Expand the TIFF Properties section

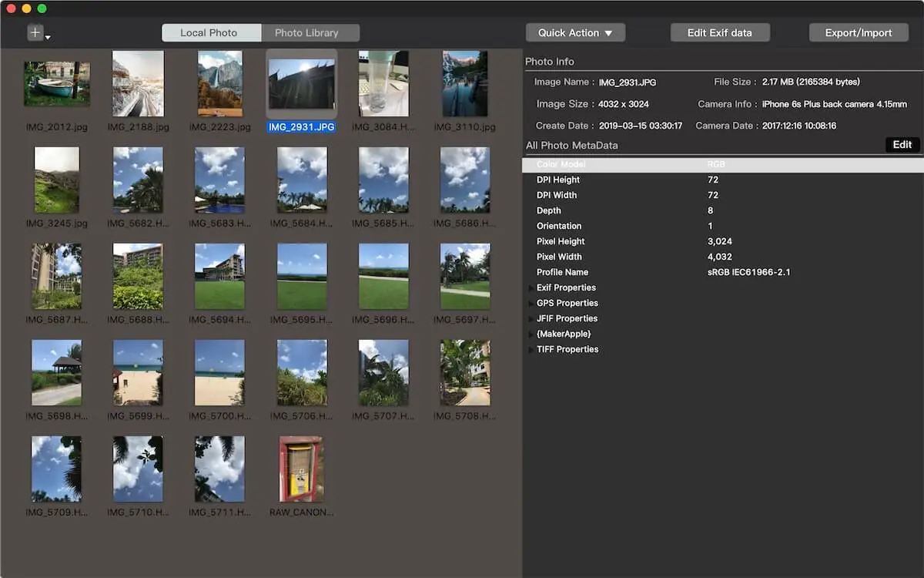click(530, 350)
